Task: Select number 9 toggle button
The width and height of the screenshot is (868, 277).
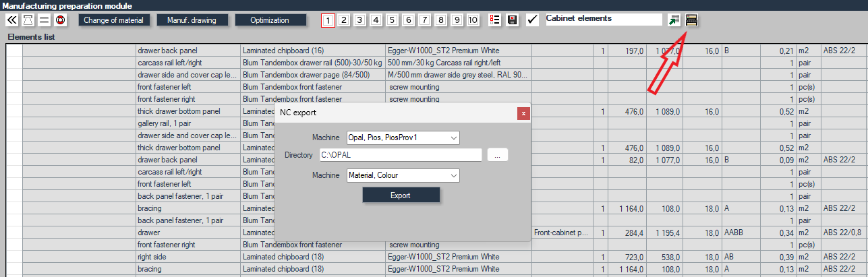Action: pyautogui.click(x=457, y=20)
